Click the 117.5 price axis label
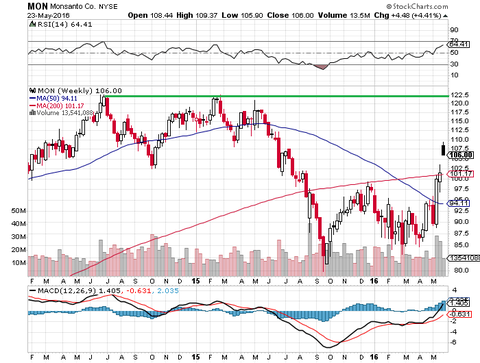 click(460, 112)
